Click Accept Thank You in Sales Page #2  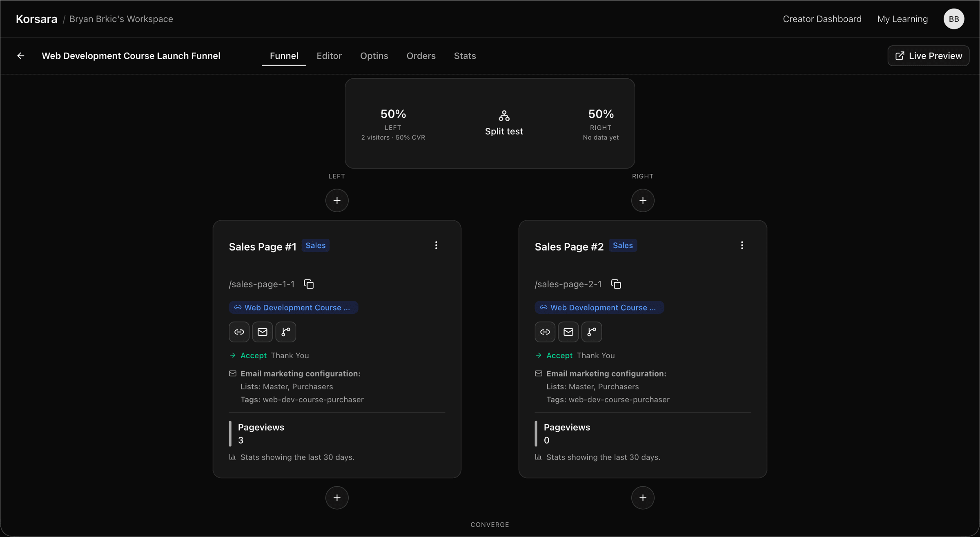(x=575, y=355)
